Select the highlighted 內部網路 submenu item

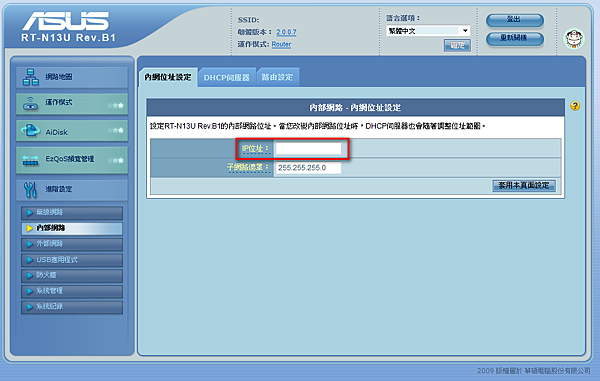pos(72,228)
